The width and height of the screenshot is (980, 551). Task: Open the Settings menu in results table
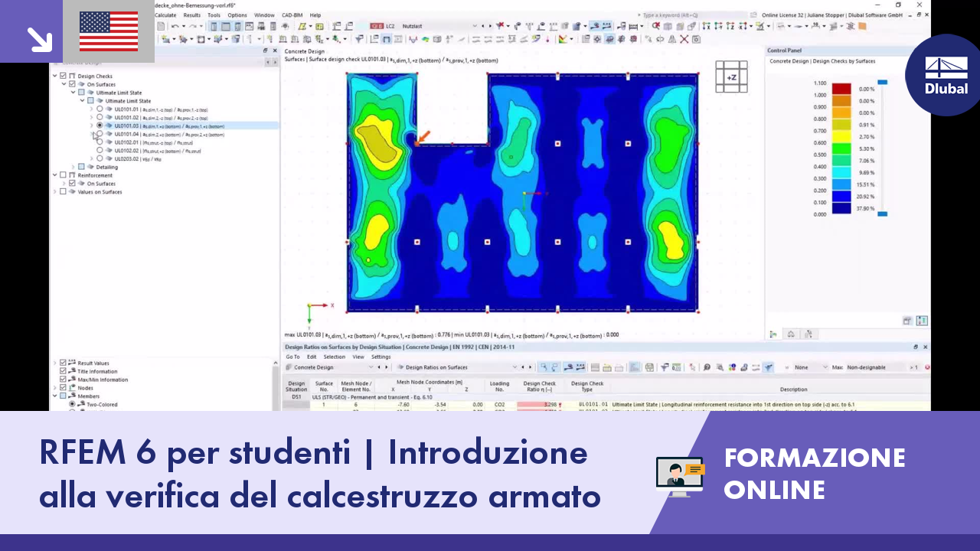[381, 357]
